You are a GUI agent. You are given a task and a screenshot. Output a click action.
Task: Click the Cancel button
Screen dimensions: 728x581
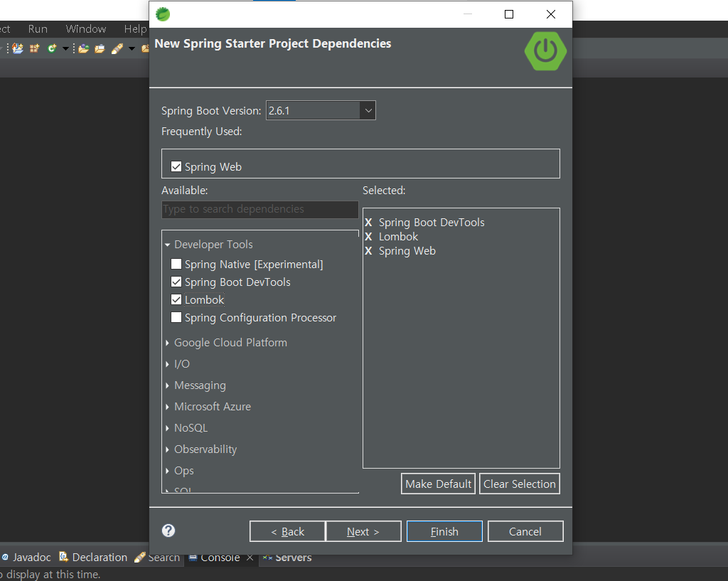pos(525,531)
